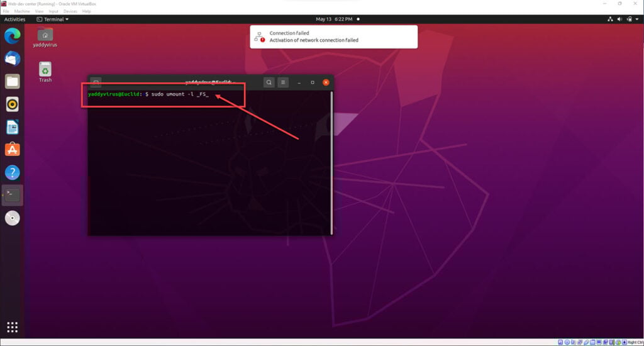
Task: Click the volume icon in top bar
Action: point(619,20)
